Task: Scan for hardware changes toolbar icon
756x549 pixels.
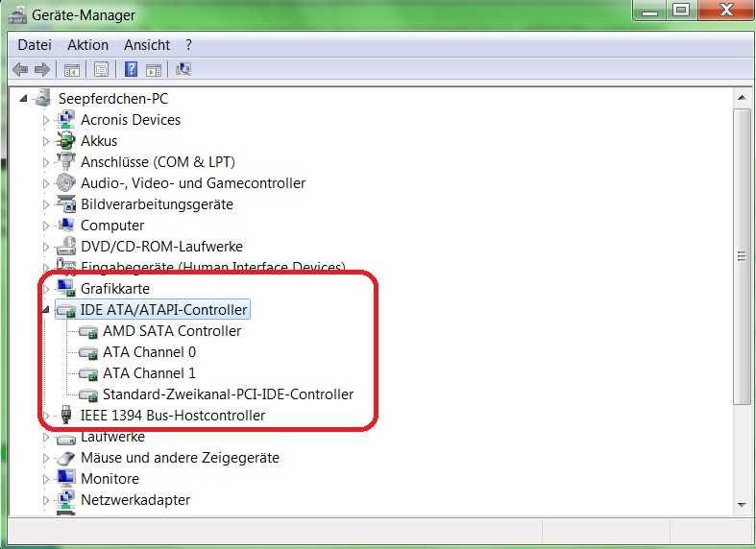Action: 183,70
